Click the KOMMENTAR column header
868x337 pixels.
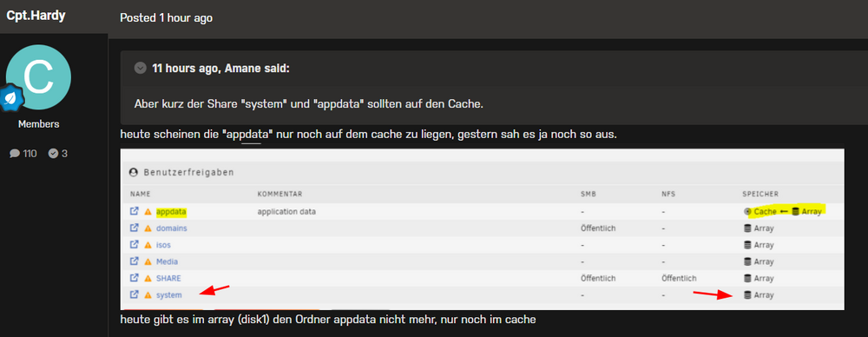pos(279,195)
